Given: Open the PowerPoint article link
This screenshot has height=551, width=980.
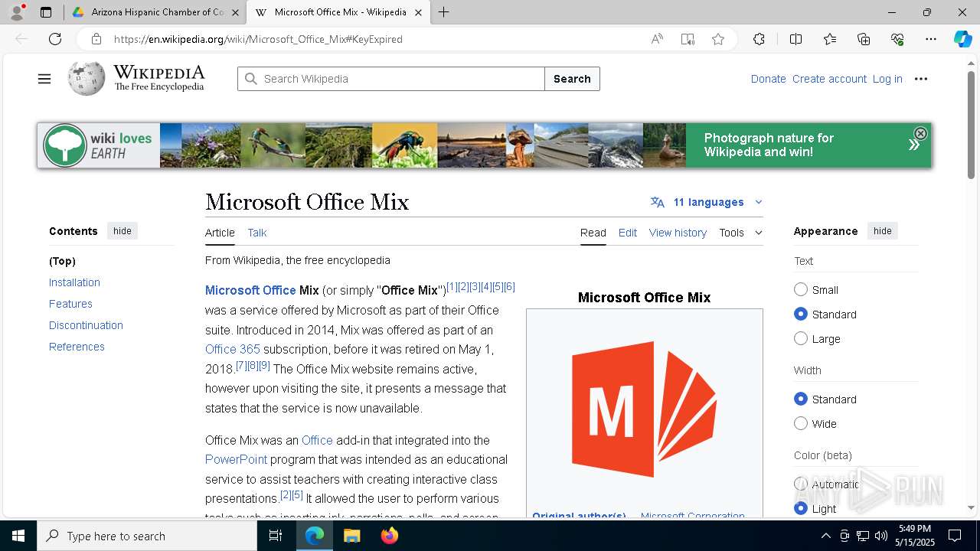Looking at the screenshot, I should point(236,459).
